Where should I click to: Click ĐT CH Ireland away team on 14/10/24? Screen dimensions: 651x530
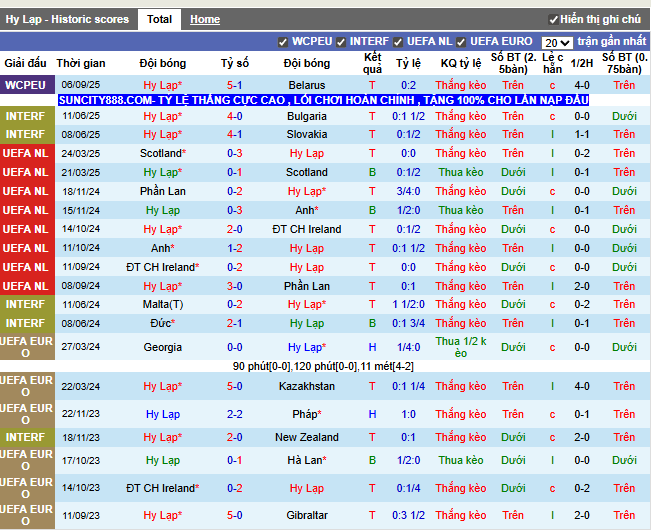[307, 230]
